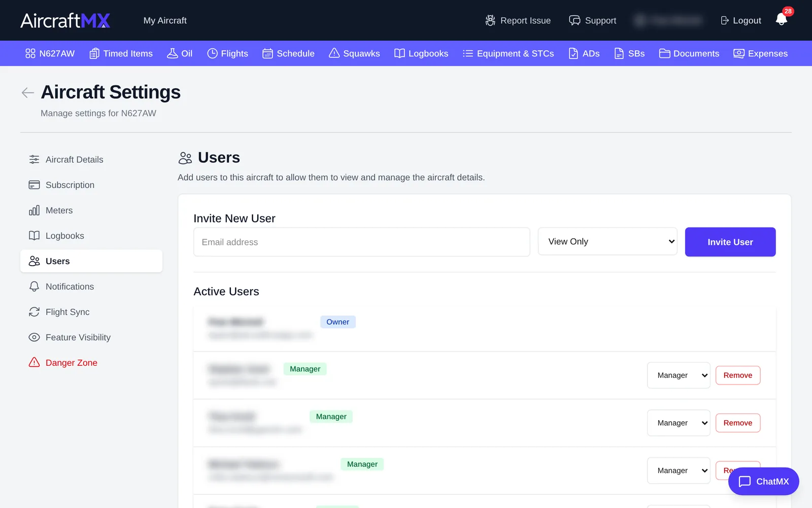Click the Invite User button
The width and height of the screenshot is (812, 508).
(x=730, y=242)
